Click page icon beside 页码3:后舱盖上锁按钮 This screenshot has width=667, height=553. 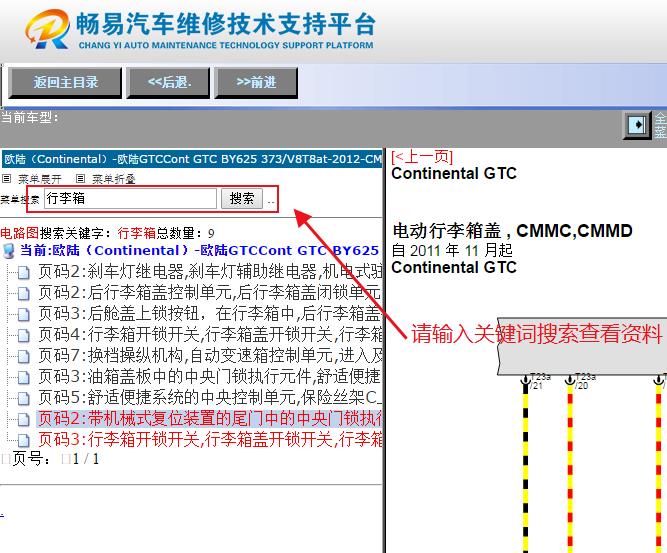(x=24, y=314)
